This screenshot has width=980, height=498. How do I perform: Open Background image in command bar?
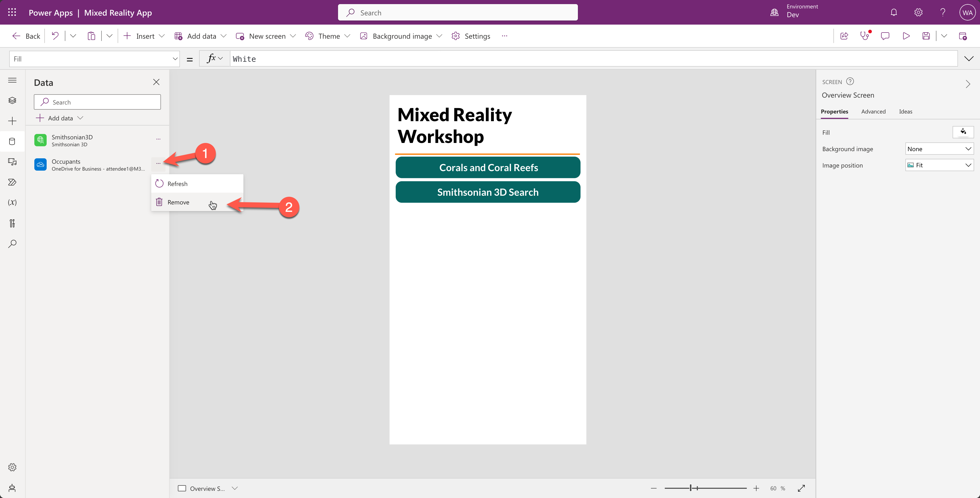coord(401,36)
